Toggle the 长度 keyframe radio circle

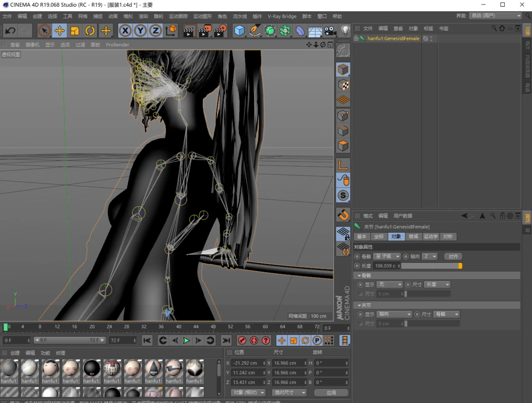(357, 266)
